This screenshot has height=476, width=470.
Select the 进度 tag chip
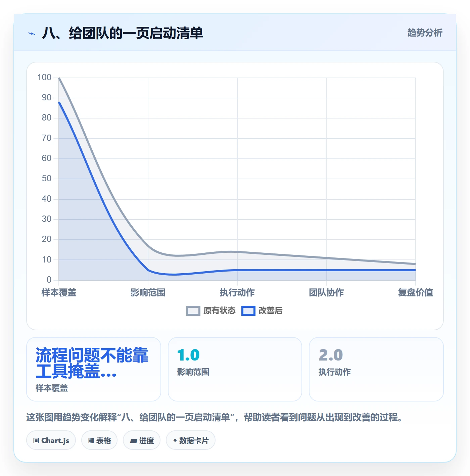[142, 440]
